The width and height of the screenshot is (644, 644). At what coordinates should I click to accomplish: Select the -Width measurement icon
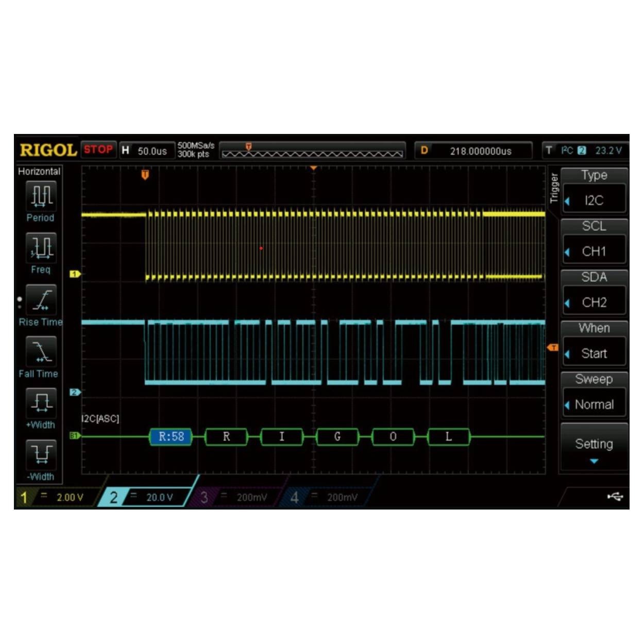(41, 454)
